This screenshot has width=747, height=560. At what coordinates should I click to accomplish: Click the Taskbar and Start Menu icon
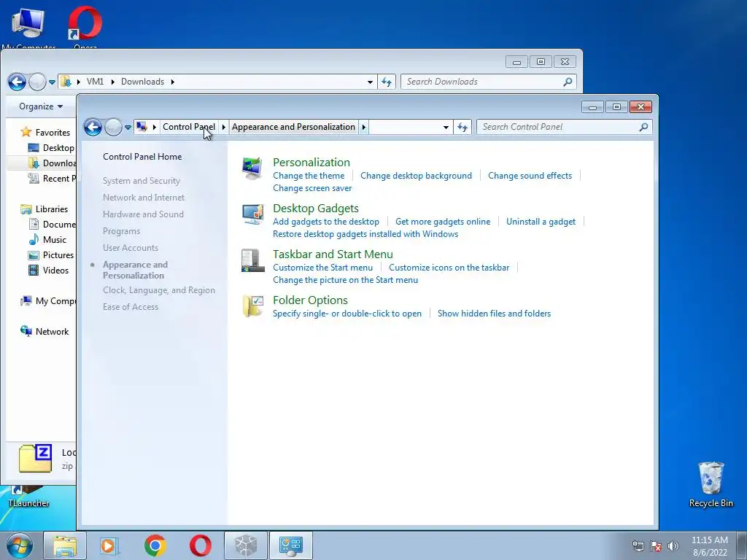252,260
